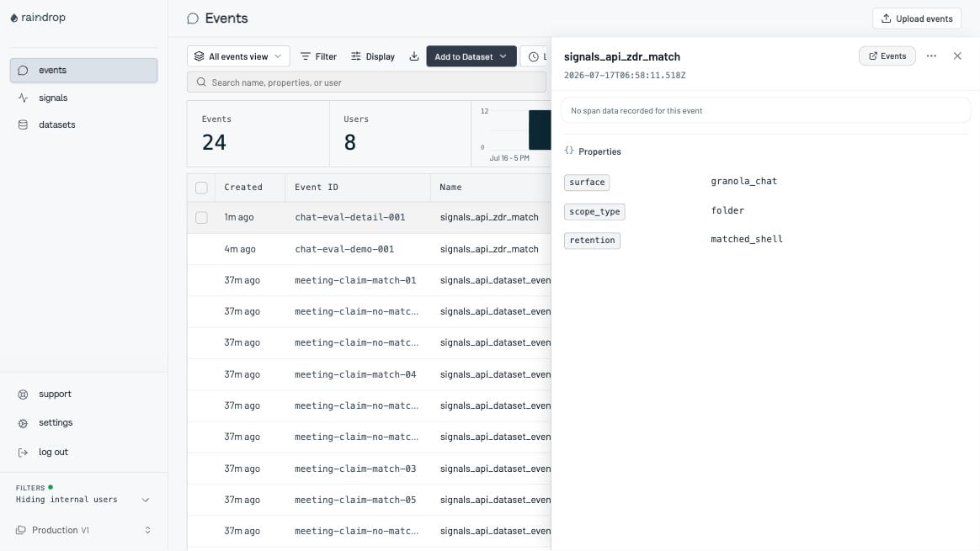
Task: Click the chat-eval-detail-001 event ID
Action: click(x=350, y=217)
